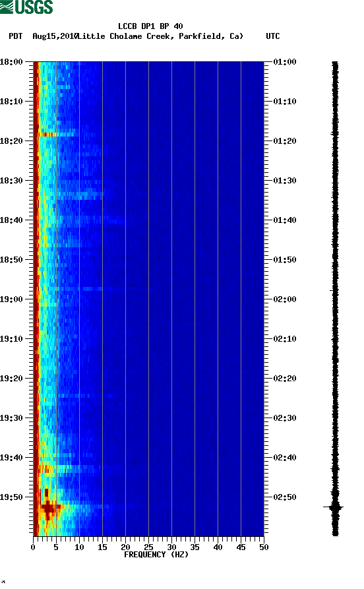Click the 01:10 UTC time label
The height and width of the screenshot is (589, 364).
point(285,102)
